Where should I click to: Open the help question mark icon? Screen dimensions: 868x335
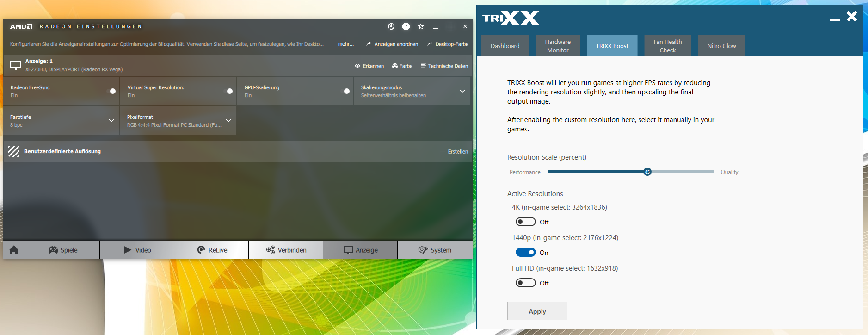click(406, 26)
